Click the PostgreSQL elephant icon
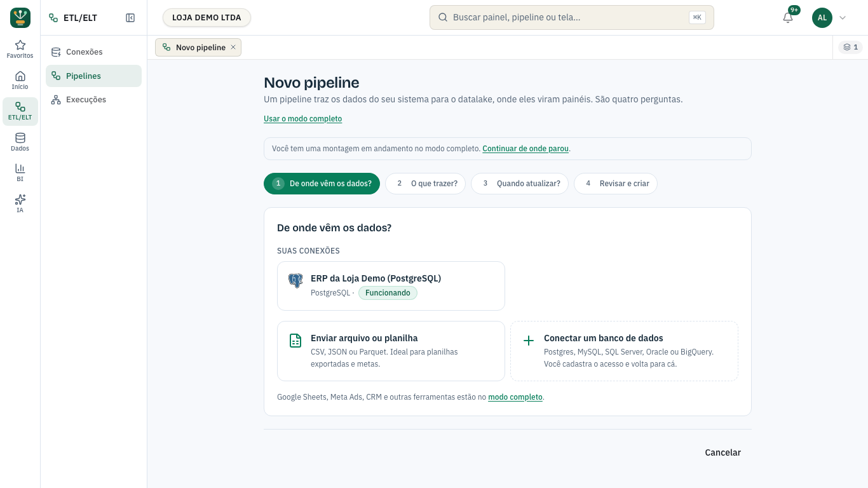 coord(295,281)
